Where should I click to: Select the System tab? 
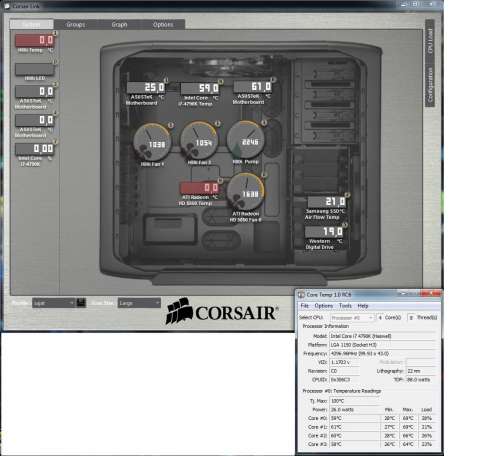(31, 24)
